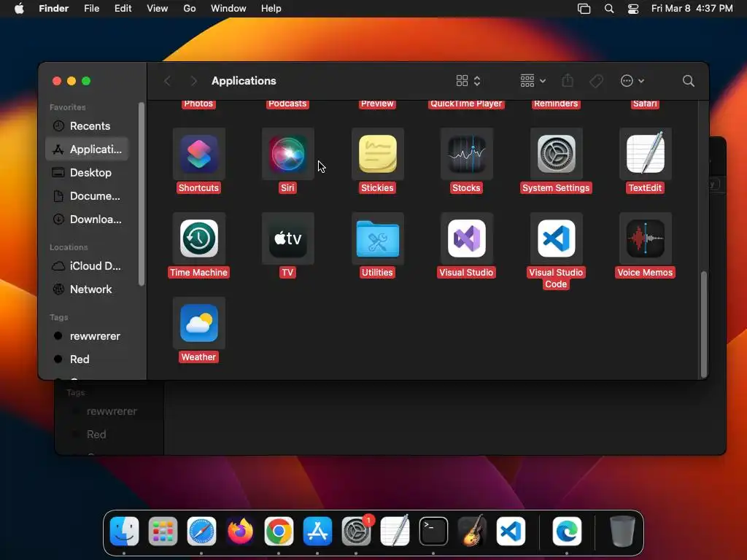This screenshot has width=747, height=560.
Task: Select Applications in the sidebar
Action: (x=88, y=149)
